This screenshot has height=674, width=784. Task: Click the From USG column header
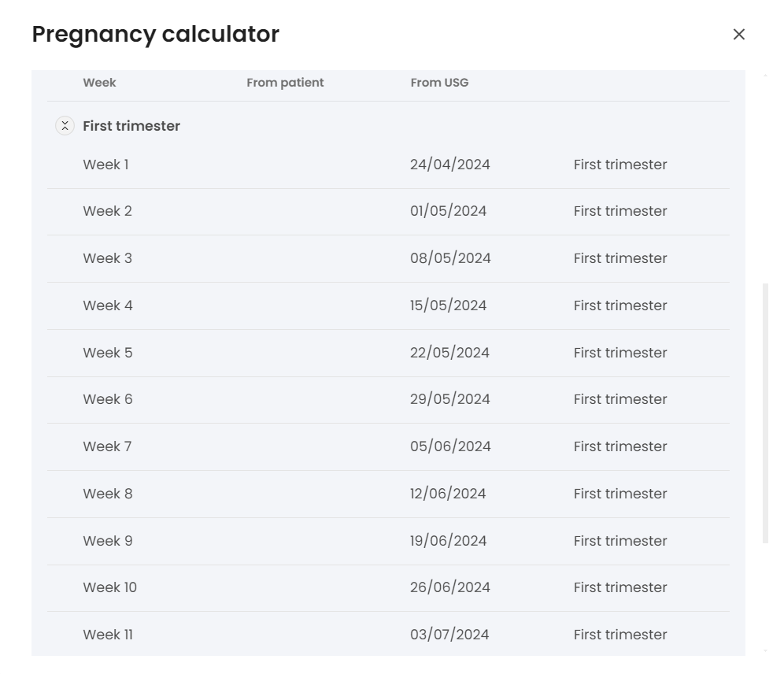(439, 83)
